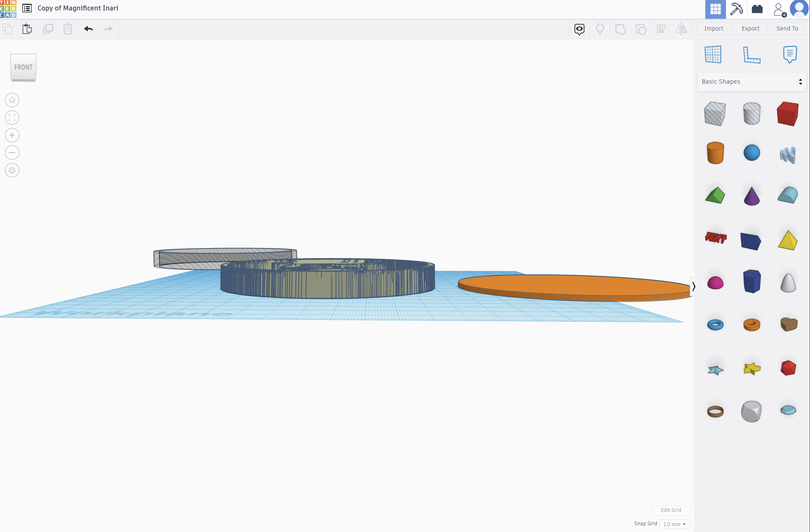Collapse the shapes panel with the chevron

pyautogui.click(x=693, y=286)
